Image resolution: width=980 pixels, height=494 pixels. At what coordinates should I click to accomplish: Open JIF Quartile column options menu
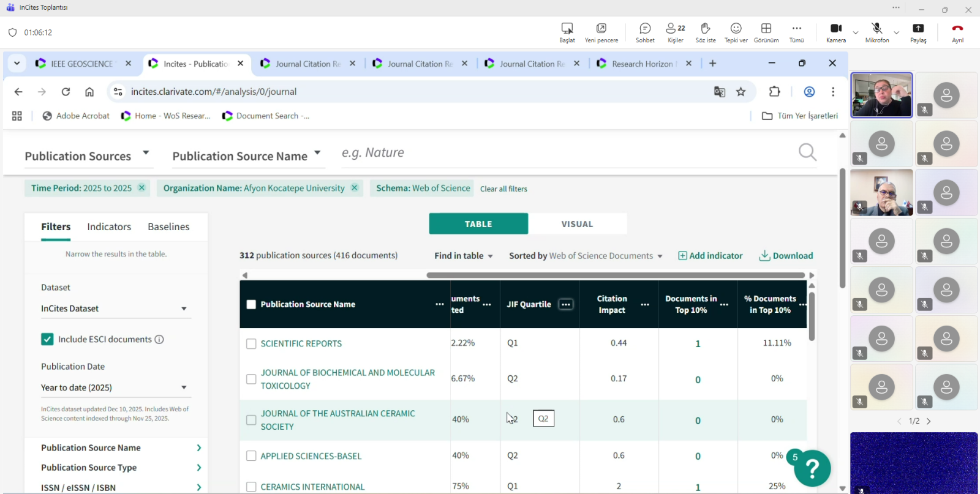coord(566,304)
